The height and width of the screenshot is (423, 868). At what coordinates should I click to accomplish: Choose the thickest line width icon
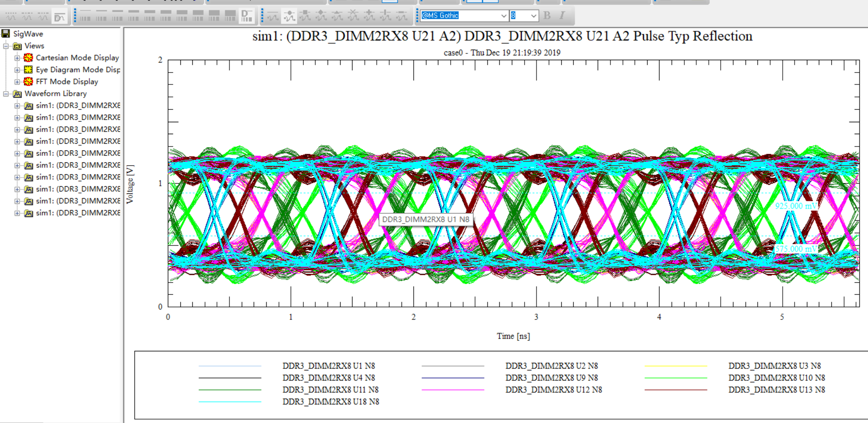(230, 16)
